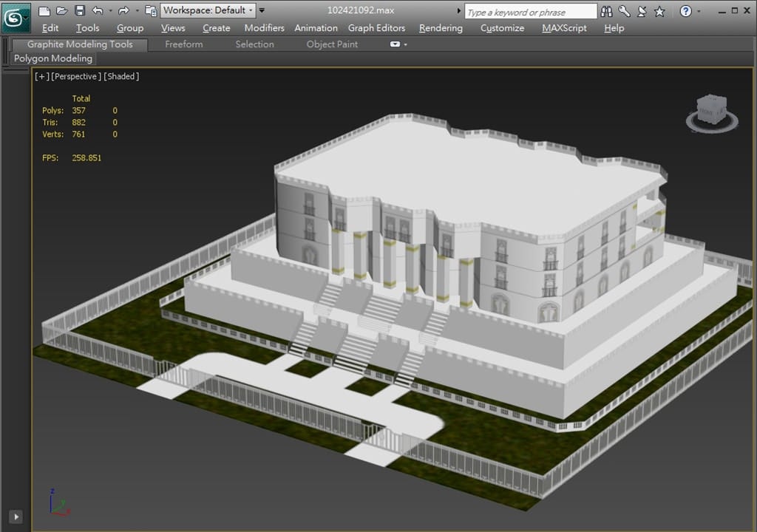
Task: Expand the Undo history dropdown arrow
Action: (110, 11)
